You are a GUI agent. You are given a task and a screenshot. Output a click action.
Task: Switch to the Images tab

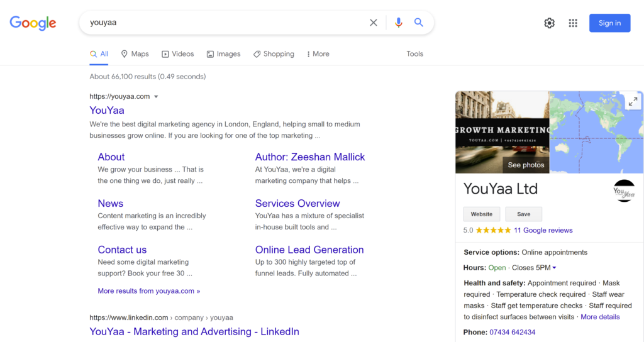(223, 54)
